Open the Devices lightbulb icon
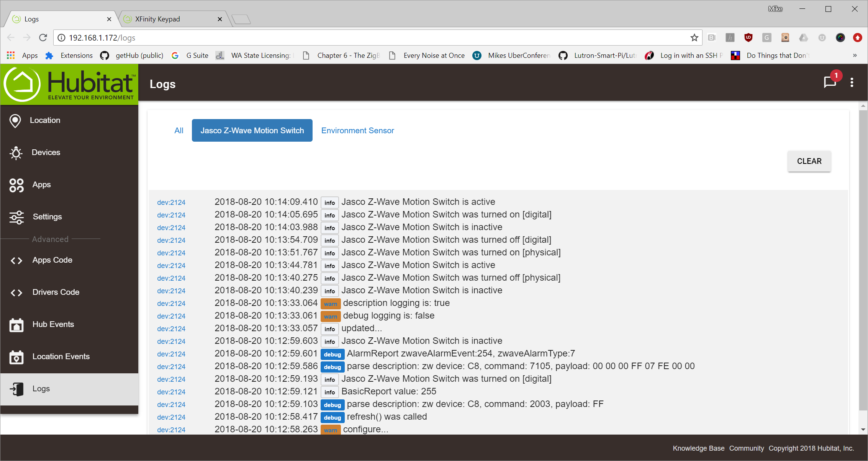 16,153
